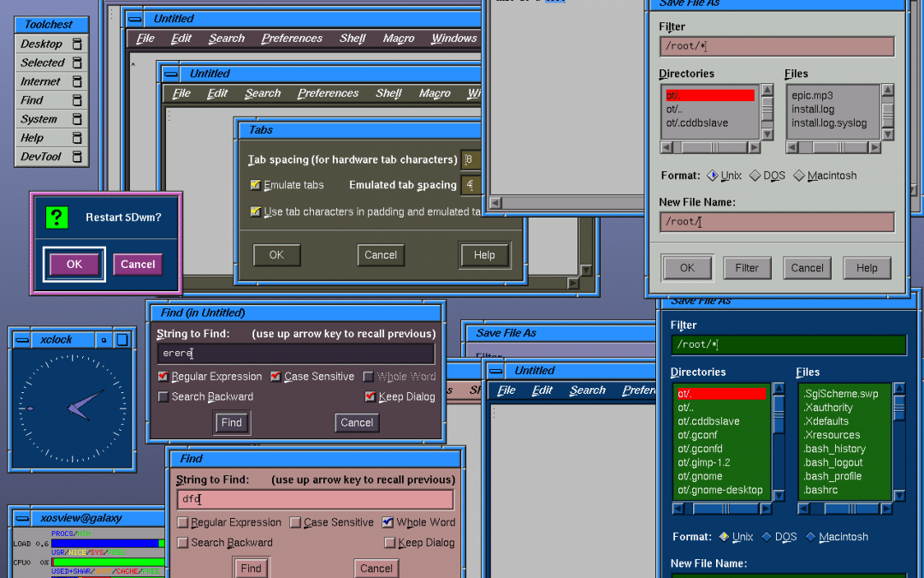Open the window menu button of xosview@galaxy
This screenshot has height=578, width=924.
coord(21,518)
